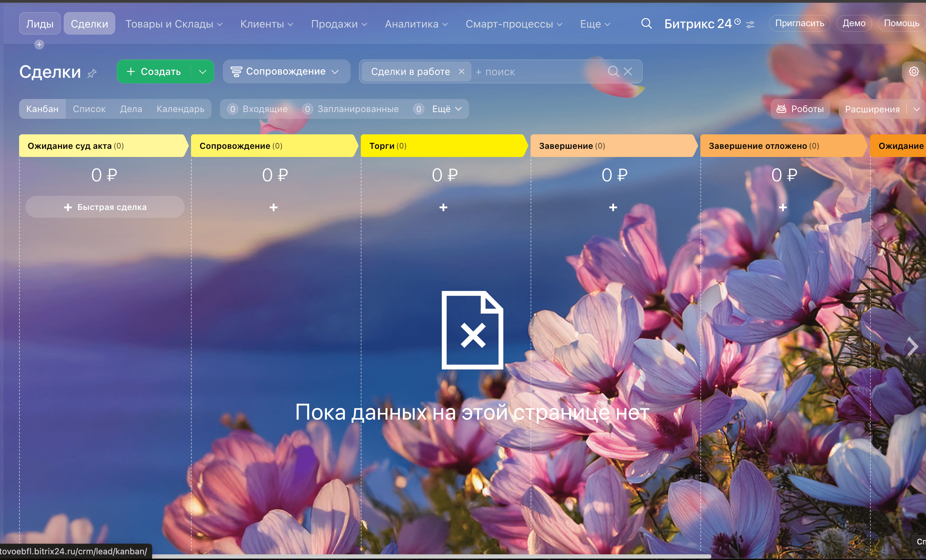
Task: Add a menu item with the plus under Лиды
Action: tap(39, 45)
